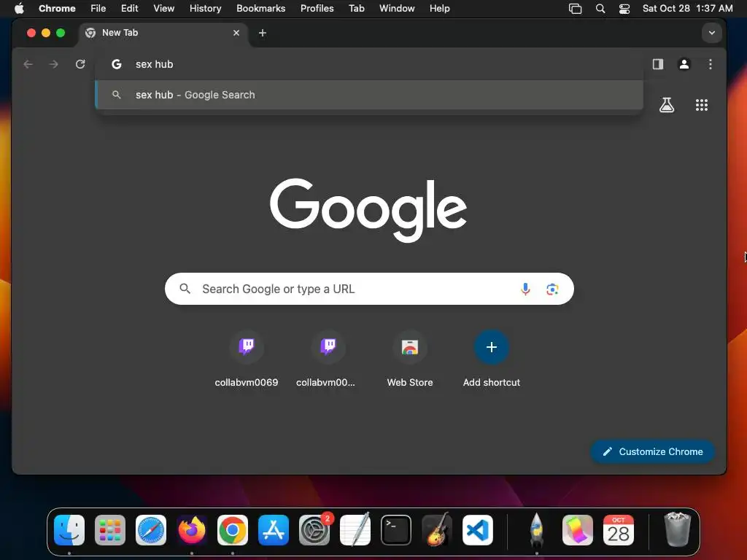Open the View menu
Viewport: 747px width, 560px height.
[x=164, y=8]
